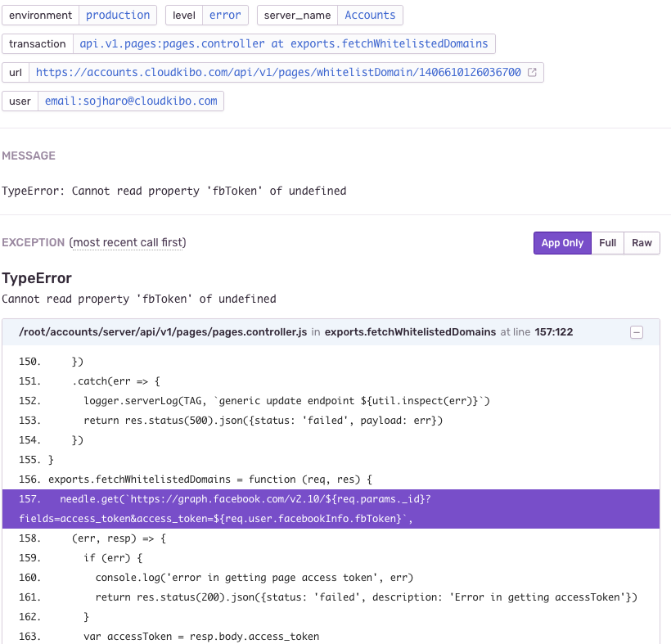The width and height of the screenshot is (671, 644).
Task: Click the level tag key
Action: 184,15
